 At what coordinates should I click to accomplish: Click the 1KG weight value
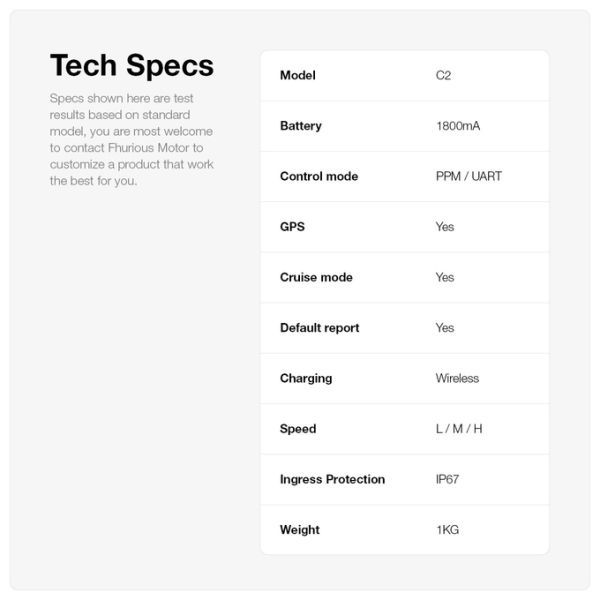(x=447, y=529)
